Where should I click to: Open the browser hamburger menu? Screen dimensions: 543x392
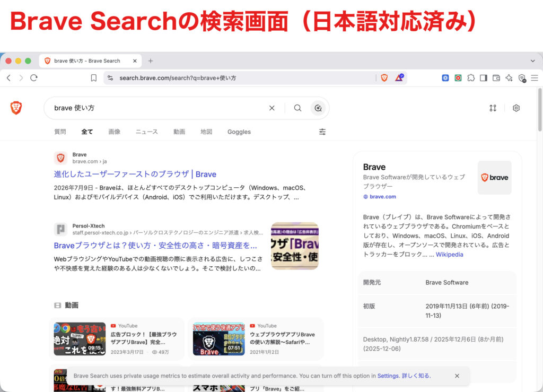coord(535,78)
